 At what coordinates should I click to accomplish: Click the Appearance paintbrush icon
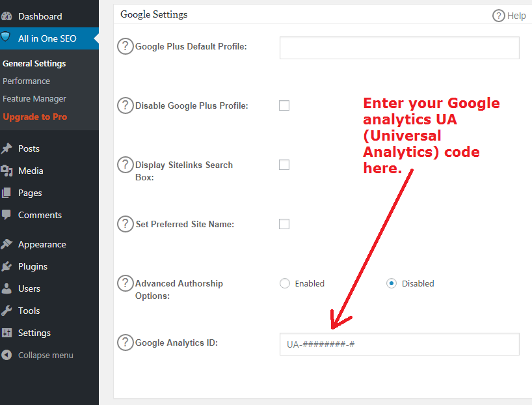point(7,244)
